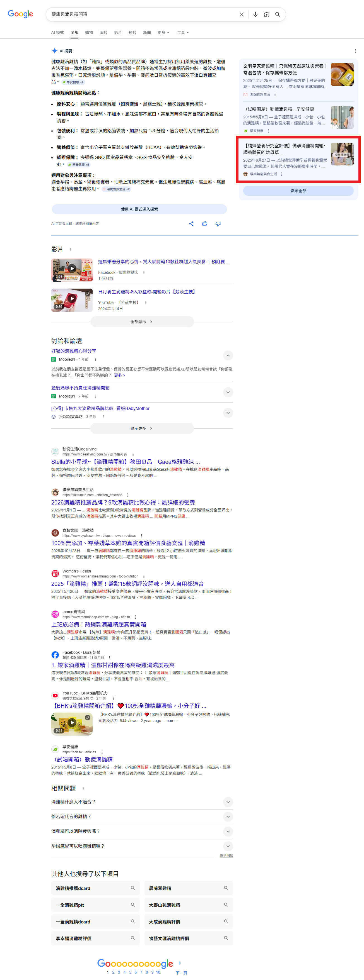Screen dimensions: 364x980
Task: Open the 更多 dropdown in search tabs
Action: (x=163, y=33)
